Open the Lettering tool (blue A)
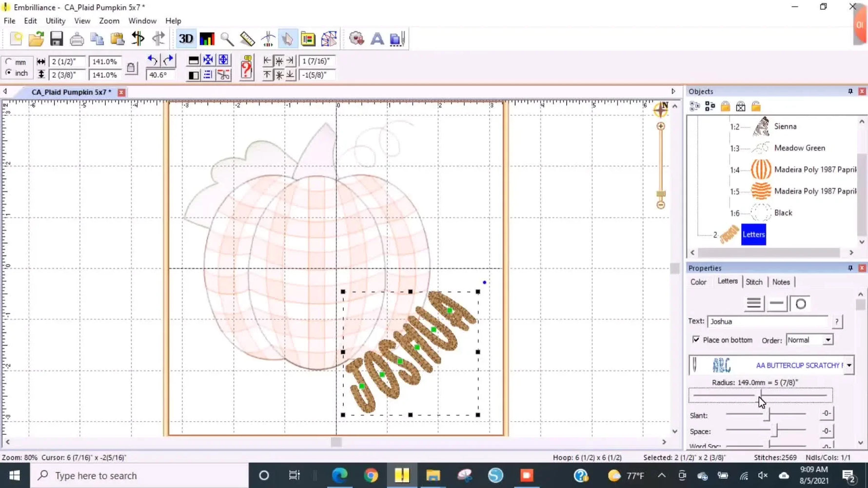The width and height of the screenshot is (868, 488). pos(377,39)
